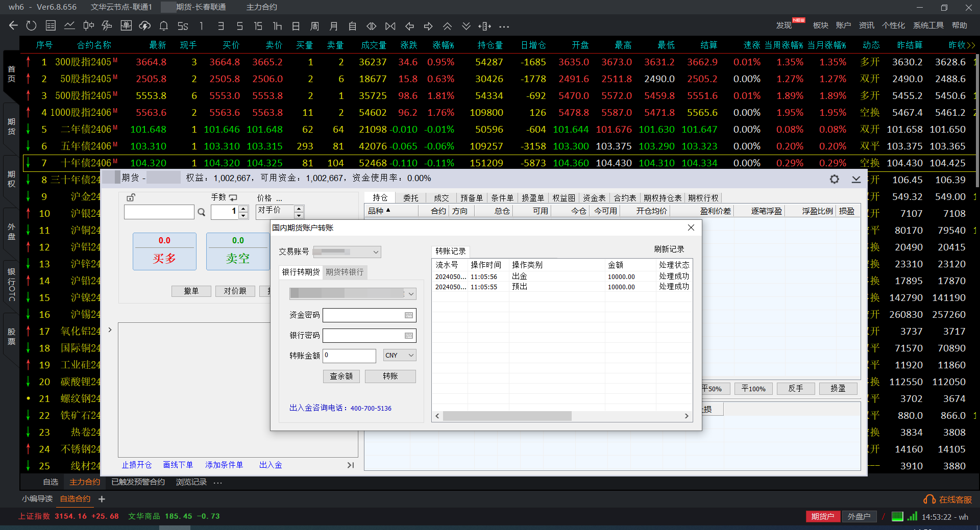Click the contract code input field
This screenshot has width=980, height=530.
pyautogui.click(x=159, y=212)
